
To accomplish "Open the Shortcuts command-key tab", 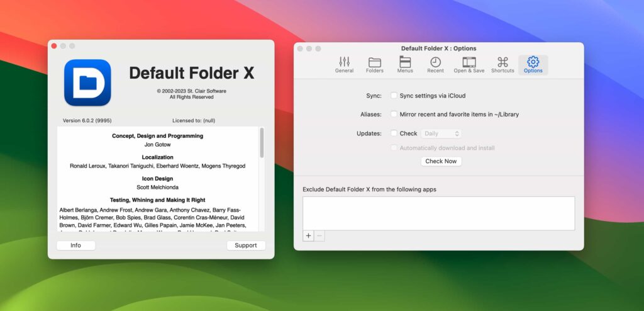I will point(502,65).
